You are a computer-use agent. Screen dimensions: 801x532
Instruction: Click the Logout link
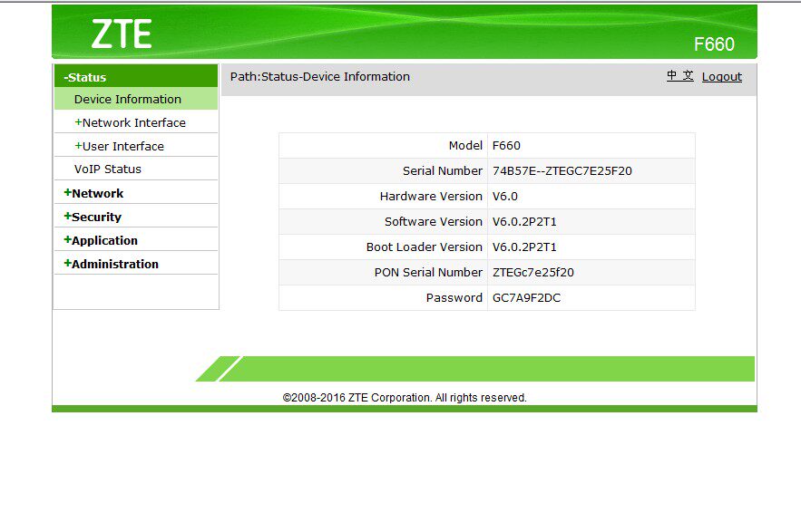721,77
